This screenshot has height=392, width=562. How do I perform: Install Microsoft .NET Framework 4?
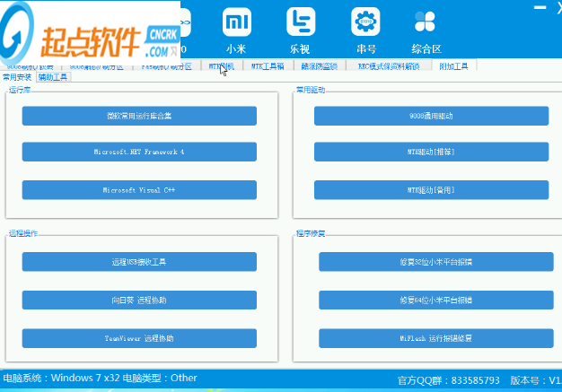tap(139, 152)
